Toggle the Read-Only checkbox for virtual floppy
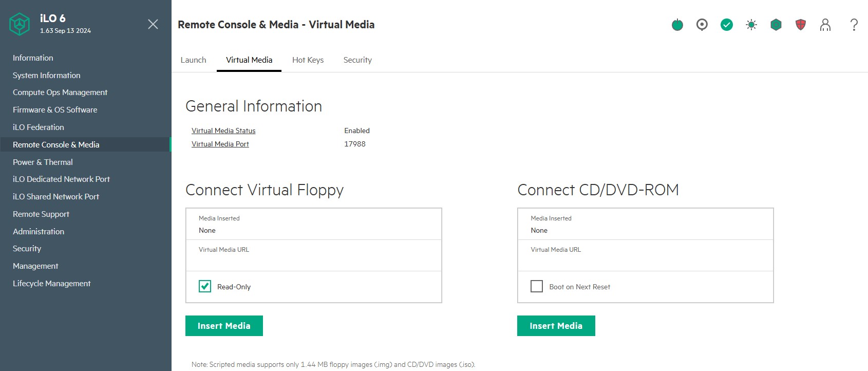 point(205,286)
